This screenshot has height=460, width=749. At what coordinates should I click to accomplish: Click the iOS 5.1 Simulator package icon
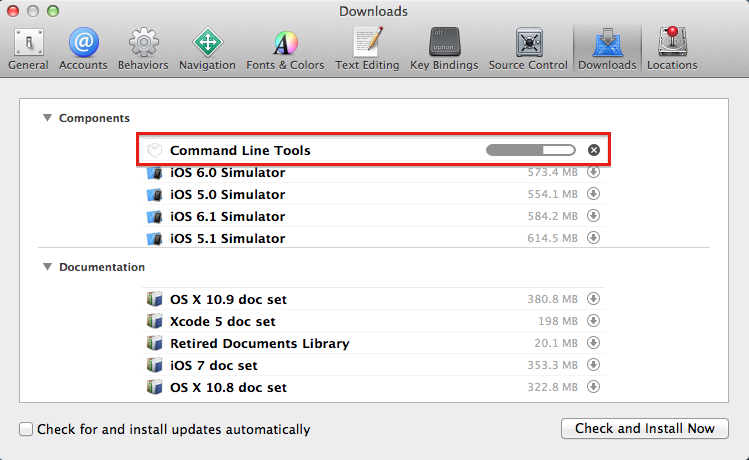pyautogui.click(x=154, y=238)
